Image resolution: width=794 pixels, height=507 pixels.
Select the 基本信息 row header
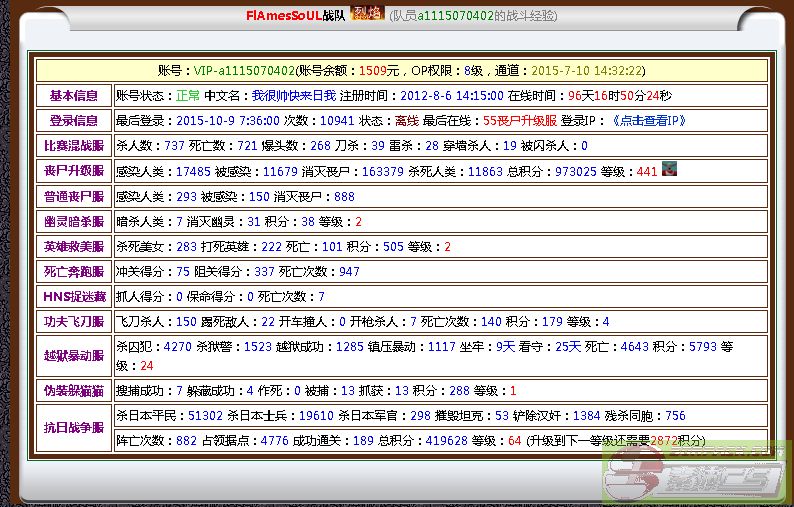(x=74, y=96)
